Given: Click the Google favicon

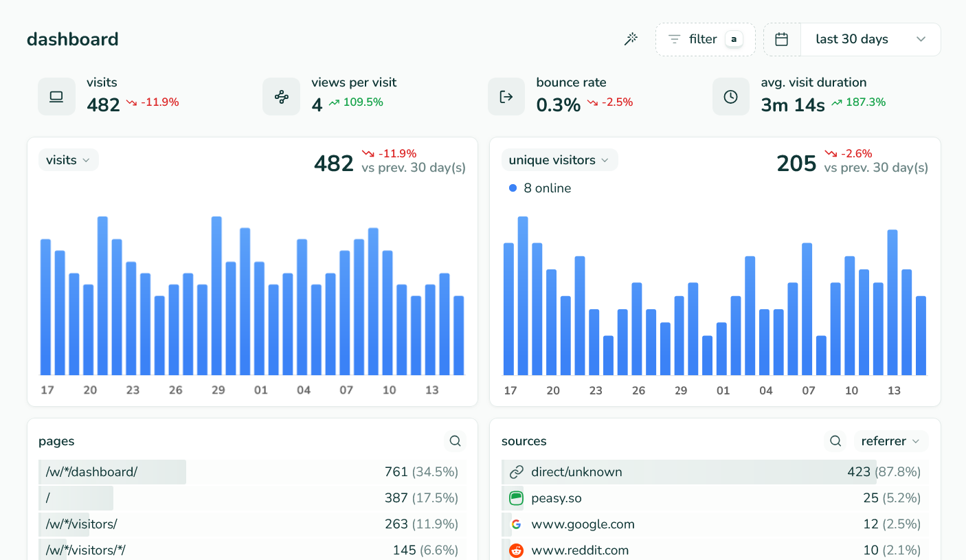Looking at the screenshot, I should pos(517,524).
